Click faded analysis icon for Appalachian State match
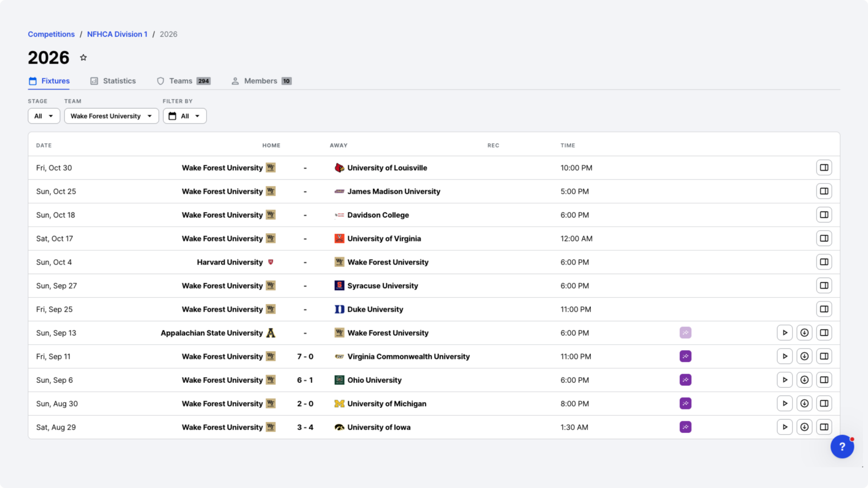 (x=686, y=333)
